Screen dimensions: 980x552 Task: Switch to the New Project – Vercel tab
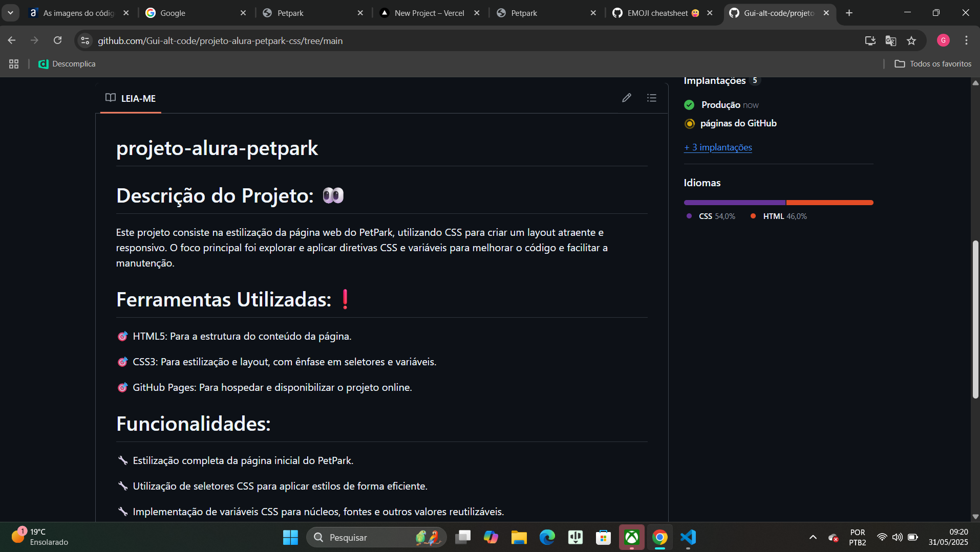click(x=429, y=13)
